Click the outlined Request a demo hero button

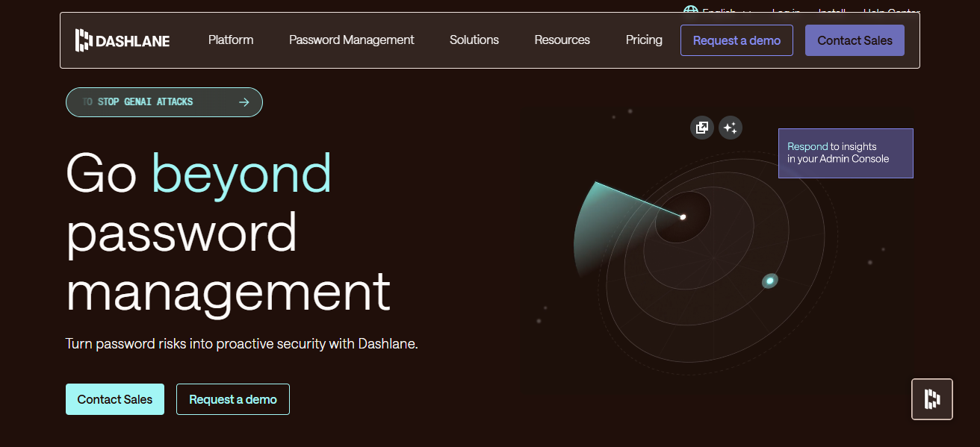click(233, 399)
